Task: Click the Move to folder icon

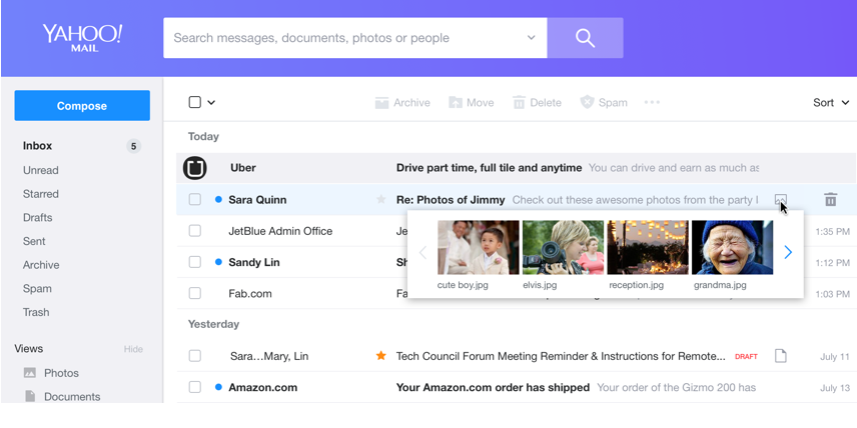Action: coord(455,102)
